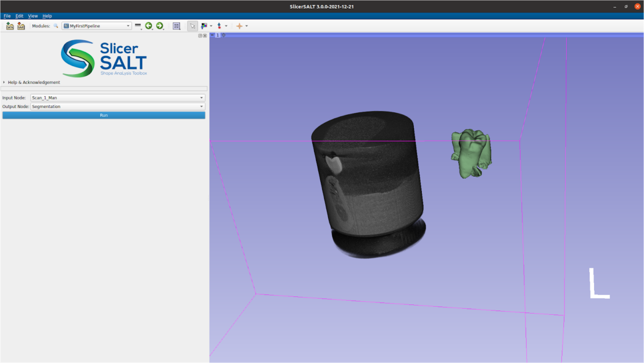Click the fiducial markup place icon
The image size is (644, 363).
pyautogui.click(x=219, y=26)
